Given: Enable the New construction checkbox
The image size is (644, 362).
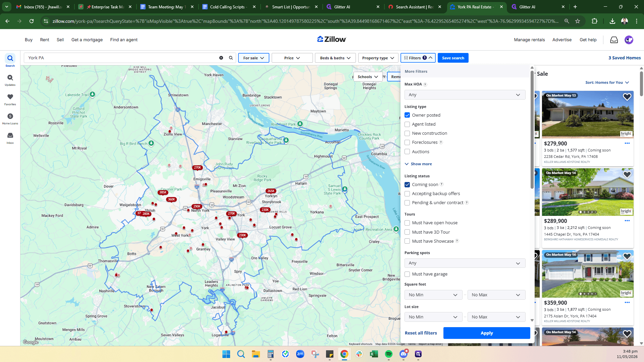Looking at the screenshot, I should coord(407,133).
